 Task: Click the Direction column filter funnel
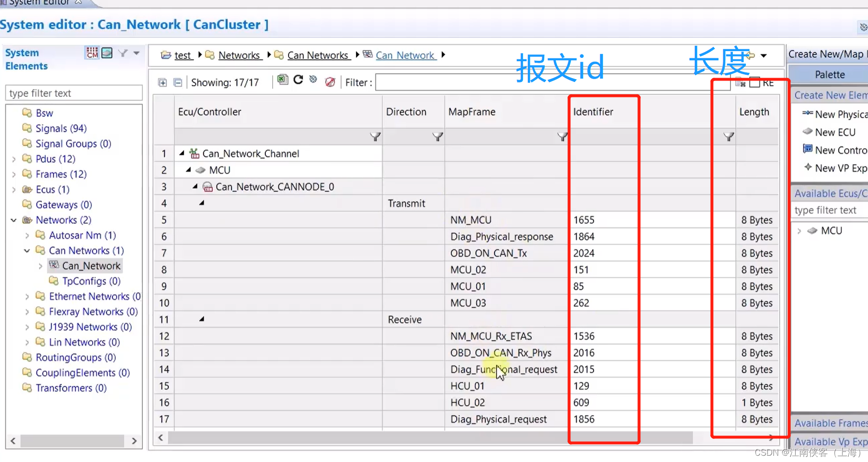438,137
